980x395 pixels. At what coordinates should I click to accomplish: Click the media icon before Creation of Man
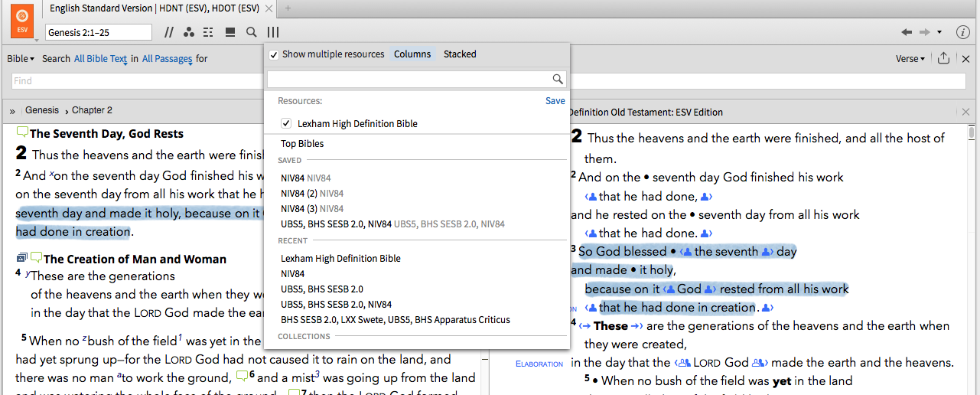click(x=22, y=258)
